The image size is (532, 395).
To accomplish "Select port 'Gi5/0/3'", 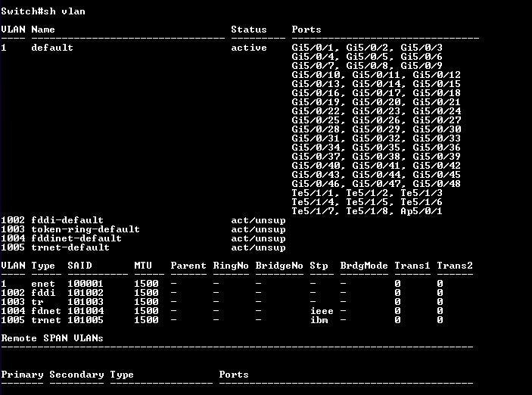I will click(422, 48).
